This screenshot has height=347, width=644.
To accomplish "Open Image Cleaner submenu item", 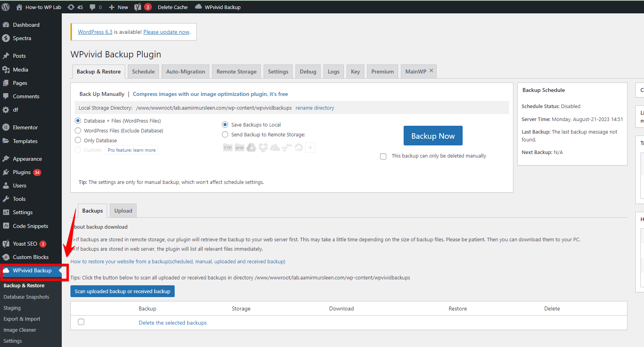I will tap(20, 330).
